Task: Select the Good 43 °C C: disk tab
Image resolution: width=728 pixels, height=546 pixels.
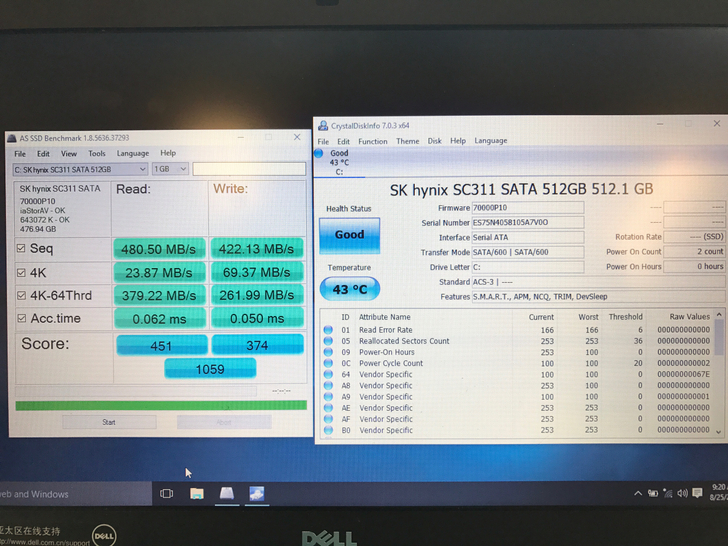Action: (x=339, y=162)
